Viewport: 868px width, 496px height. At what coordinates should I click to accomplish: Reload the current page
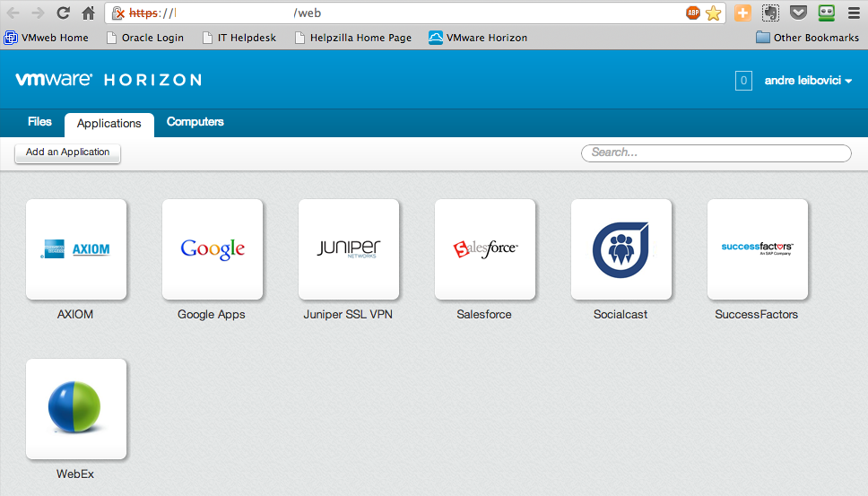coord(63,13)
